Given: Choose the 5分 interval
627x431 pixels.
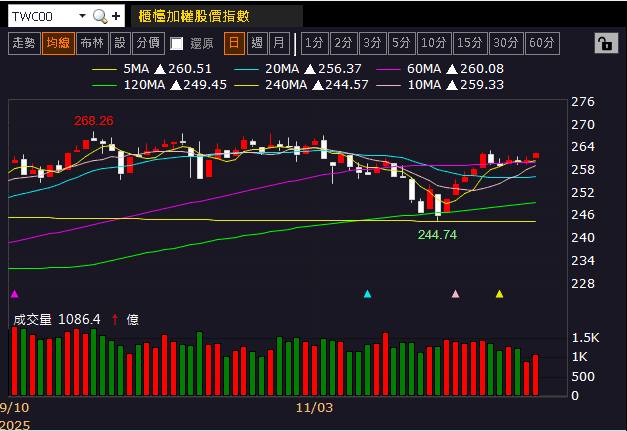Looking at the screenshot, I should [401, 43].
